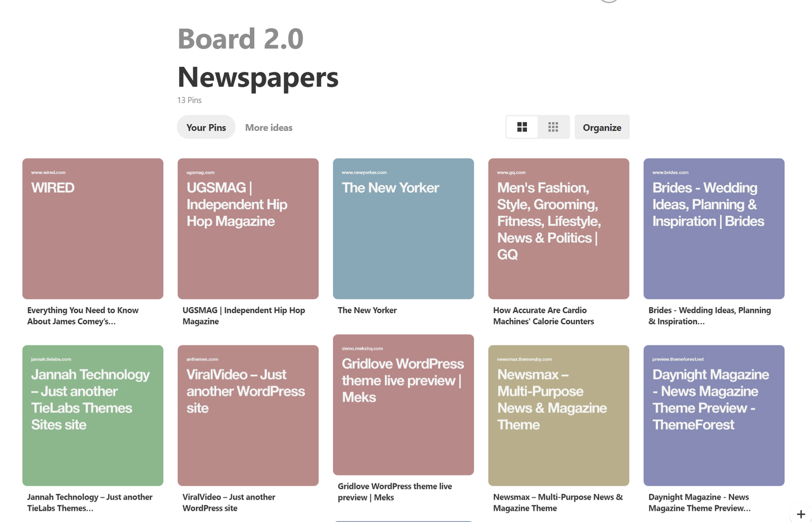Screen dimensions: 812x522
Task: Switch to the default large grid view icon
Action: 522,127
